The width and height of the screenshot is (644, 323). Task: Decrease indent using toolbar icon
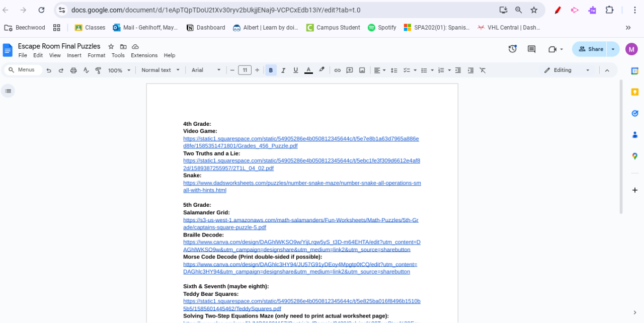coord(458,70)
